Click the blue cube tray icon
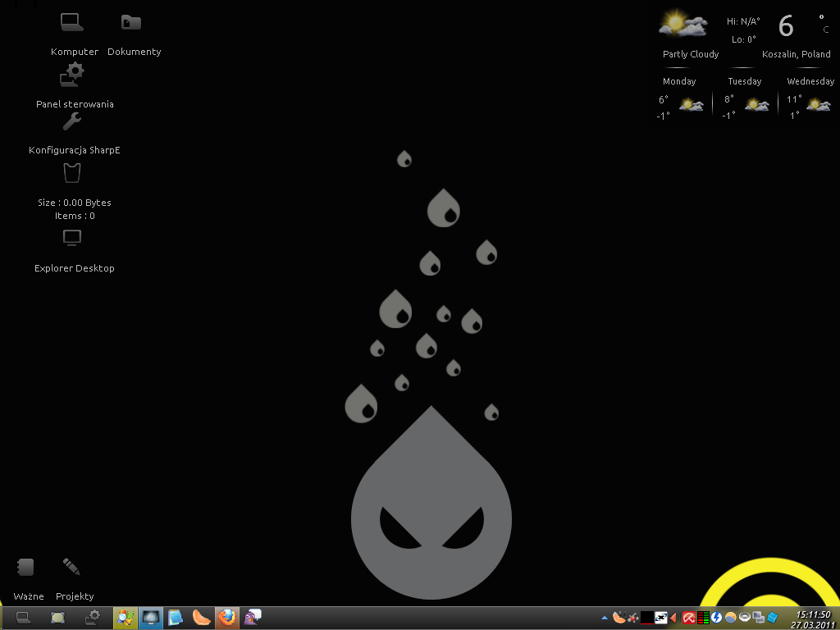Image resolution: width=840 pixels, height=630 pixels. coord(772,618)
